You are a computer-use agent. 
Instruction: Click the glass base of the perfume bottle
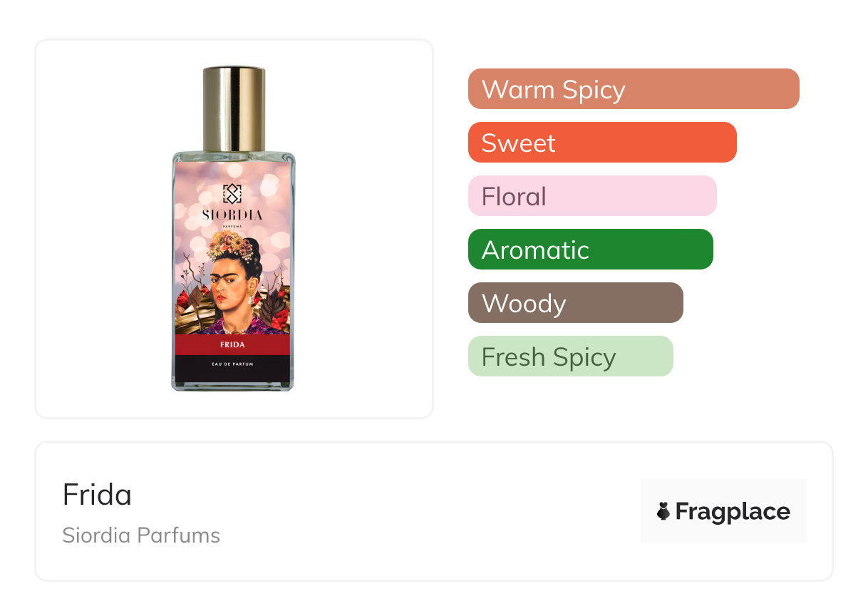pyautogui.click(x=232, y=385)
